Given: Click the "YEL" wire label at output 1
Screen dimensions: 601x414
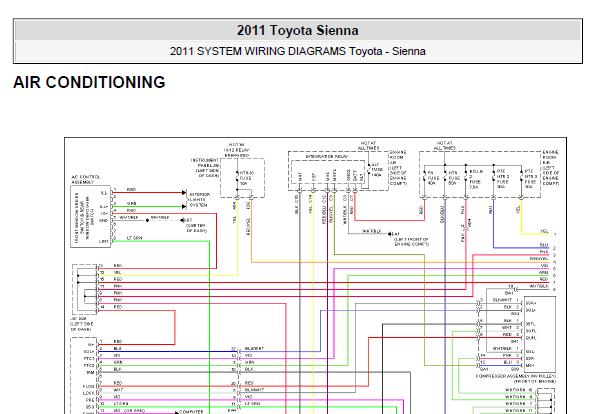Looking at the screenshot, I should 544,231.
